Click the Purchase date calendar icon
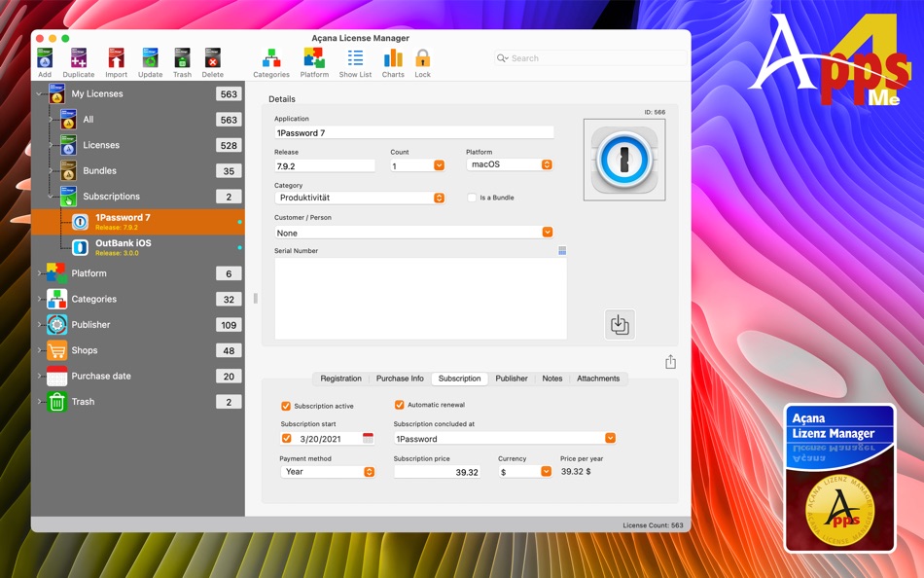 [x=56, y=376]
